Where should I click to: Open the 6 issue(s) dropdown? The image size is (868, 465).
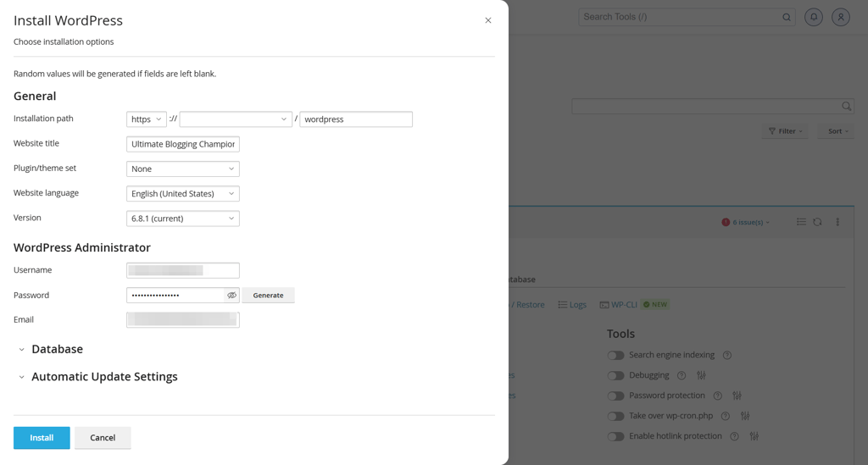tap(746, 222)
